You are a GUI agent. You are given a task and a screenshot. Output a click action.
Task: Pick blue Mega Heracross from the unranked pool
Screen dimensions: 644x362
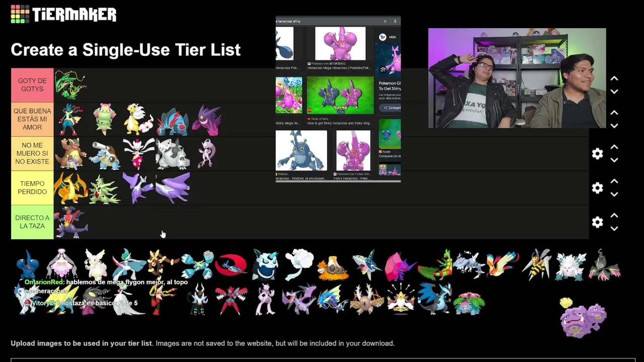coord(28,265)
